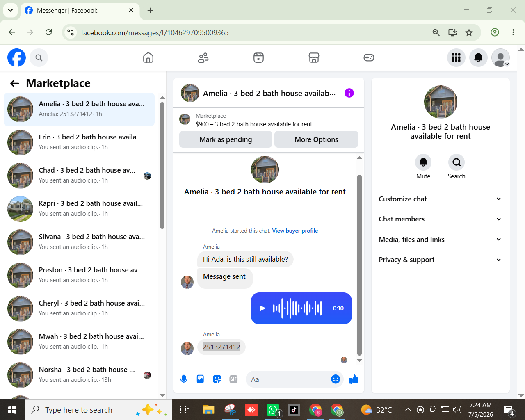The height and width of the screenshot is (420, 525).
Task: Click the 2513271412 message bubble
Action: 221,347
